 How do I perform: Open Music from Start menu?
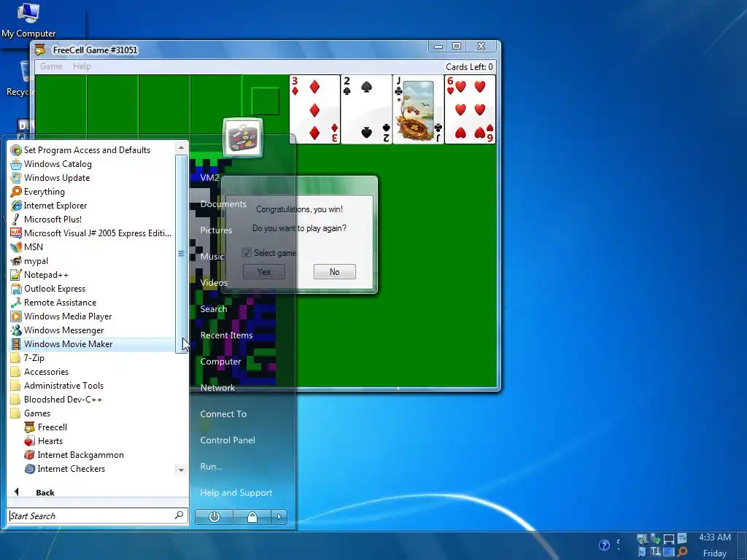(212, 256)
